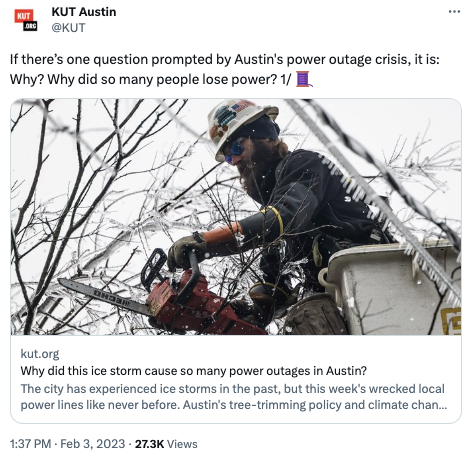474x463 pixels.
Task: Click the worker's blue sunglasses in photo
Action: click(236, 150)
